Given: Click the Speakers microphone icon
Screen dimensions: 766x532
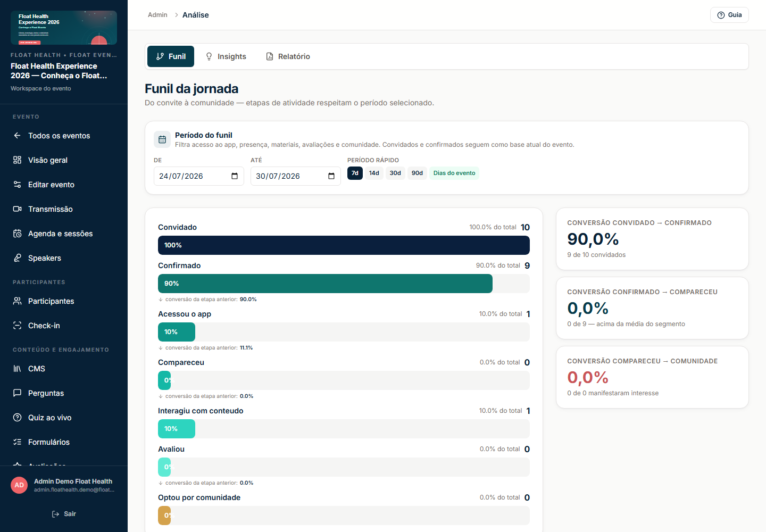Looking at the screenshot, I should pyautogui.click(x=17, y=258).
